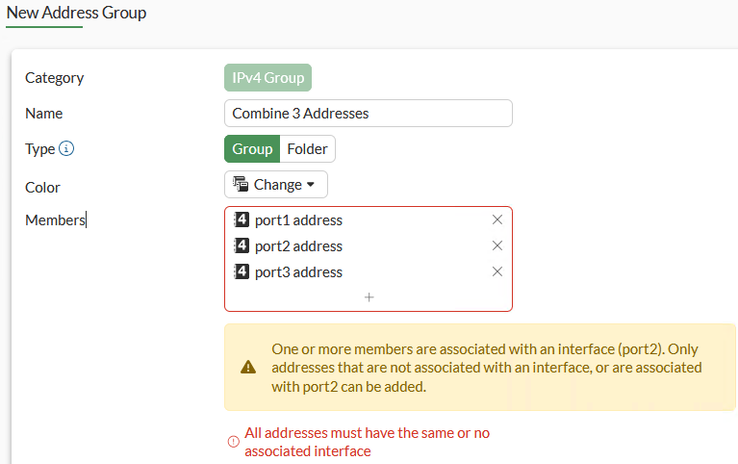
Task: Switch type to Folder
Action: pos(307,149)
